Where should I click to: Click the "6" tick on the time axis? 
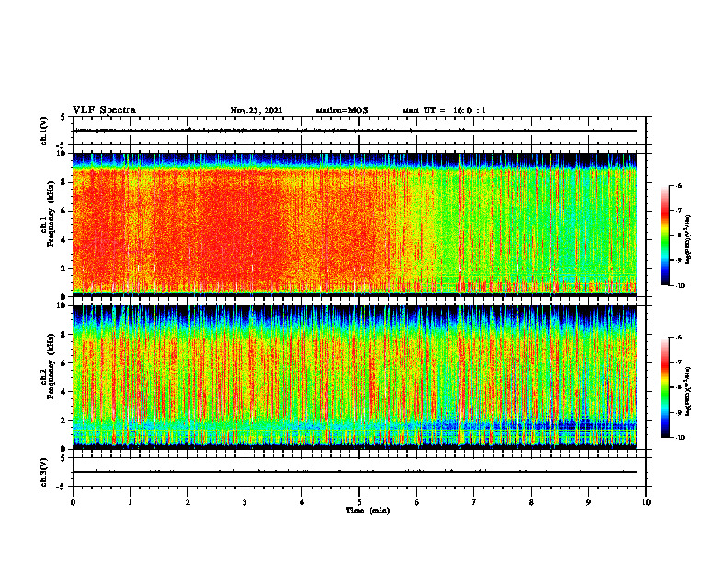coord(417,502)
